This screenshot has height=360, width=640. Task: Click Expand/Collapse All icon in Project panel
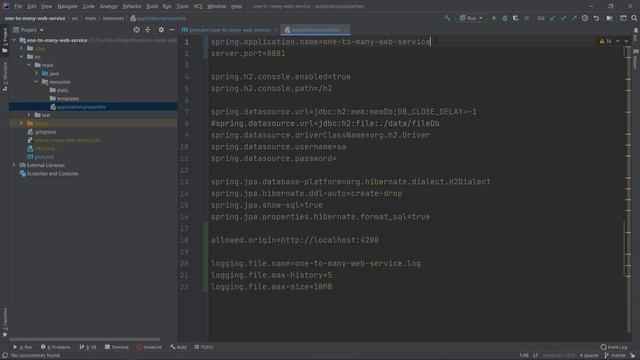pyautogui.click(x=148, y=30)
